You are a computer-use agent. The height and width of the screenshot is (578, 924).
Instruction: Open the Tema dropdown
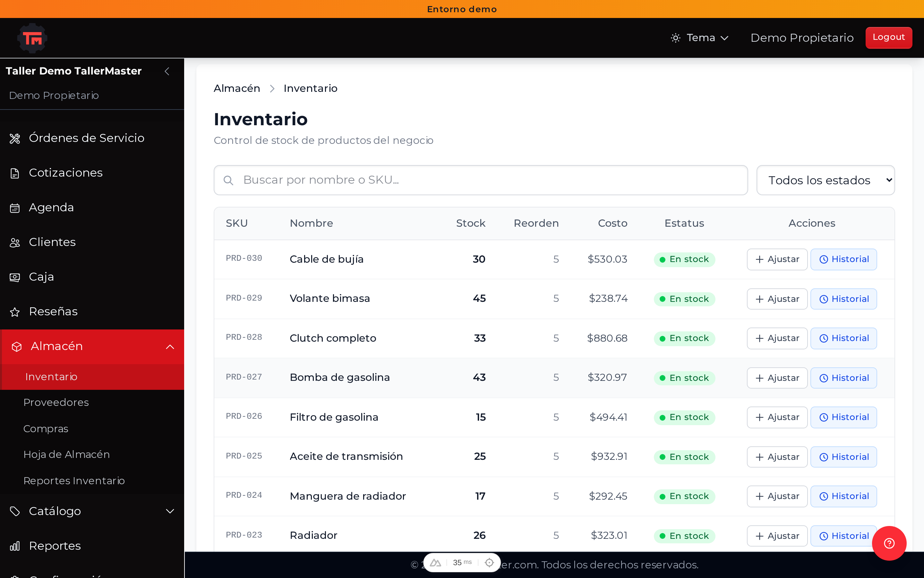coord(700,38)
